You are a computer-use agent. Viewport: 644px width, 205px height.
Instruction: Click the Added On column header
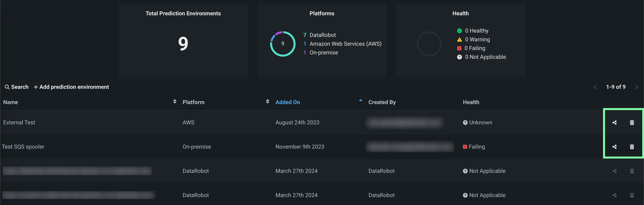click(287, 102)
